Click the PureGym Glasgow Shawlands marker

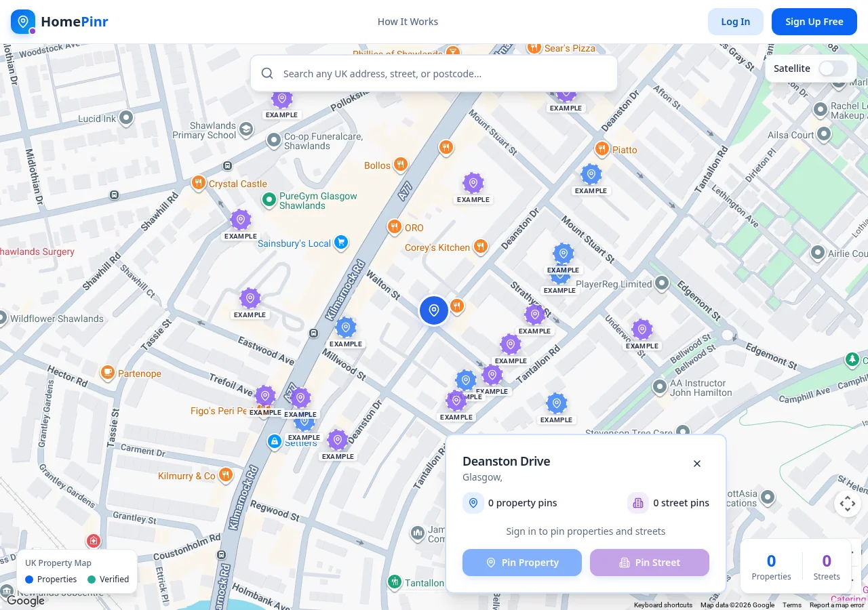coord(269,199)
